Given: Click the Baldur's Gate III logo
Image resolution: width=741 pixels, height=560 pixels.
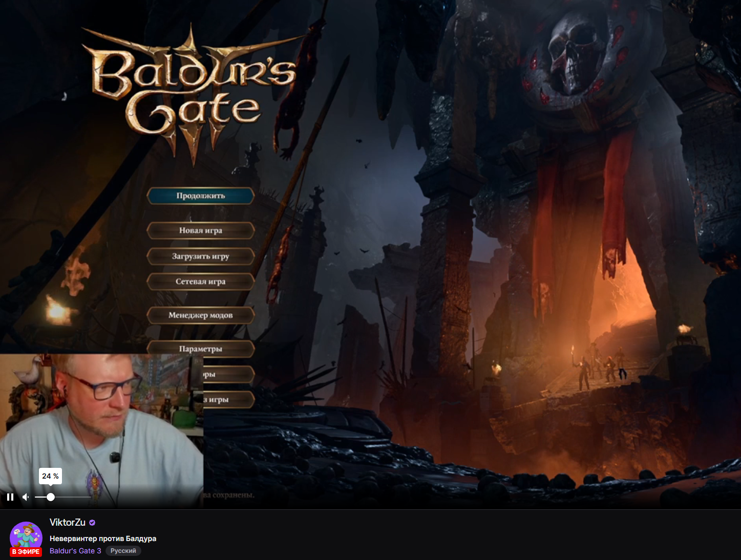Looking at the screenshot, I should (193, 95).
